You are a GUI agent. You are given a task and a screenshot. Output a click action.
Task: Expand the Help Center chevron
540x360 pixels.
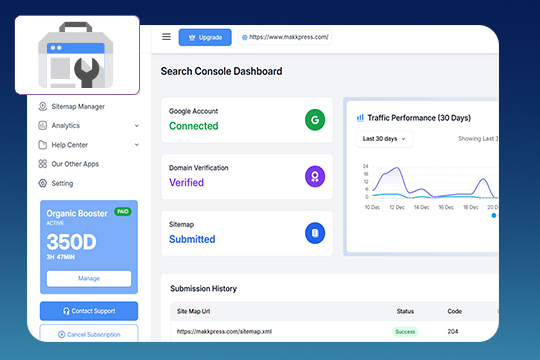137,145
